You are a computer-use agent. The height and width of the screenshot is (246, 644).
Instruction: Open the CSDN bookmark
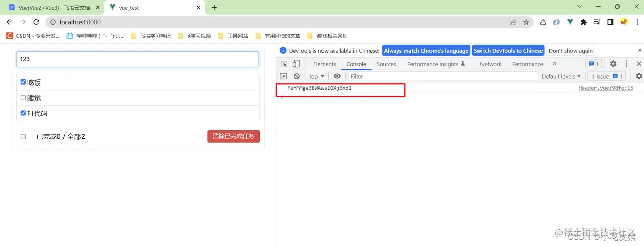[33, 36]
